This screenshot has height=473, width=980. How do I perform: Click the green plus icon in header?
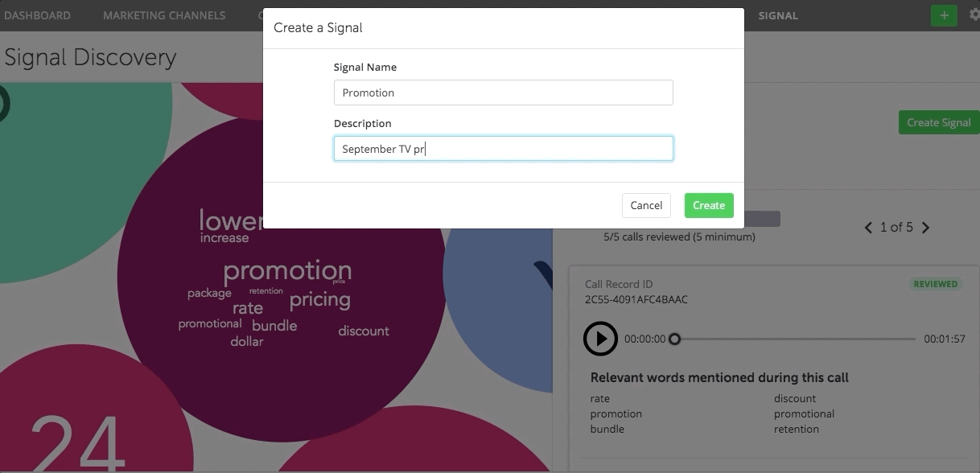[944, 15]
